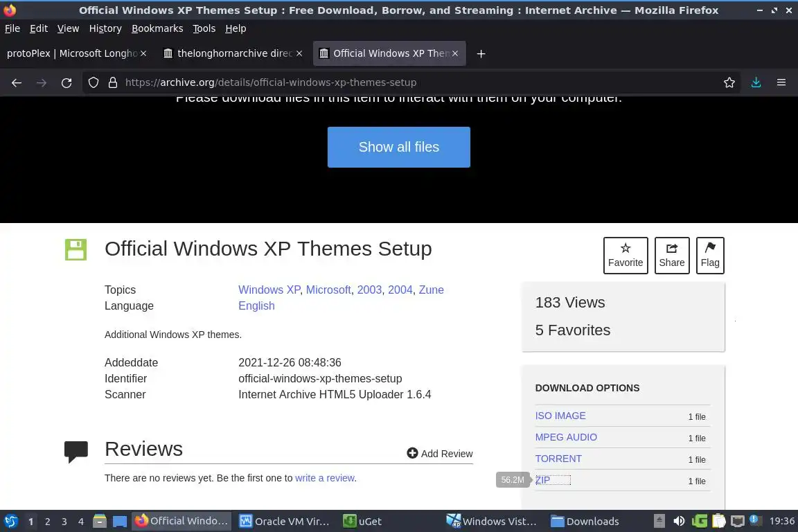Open a new tab with plus button
Screen dimensions: 798x532
[x=481, y=53]
